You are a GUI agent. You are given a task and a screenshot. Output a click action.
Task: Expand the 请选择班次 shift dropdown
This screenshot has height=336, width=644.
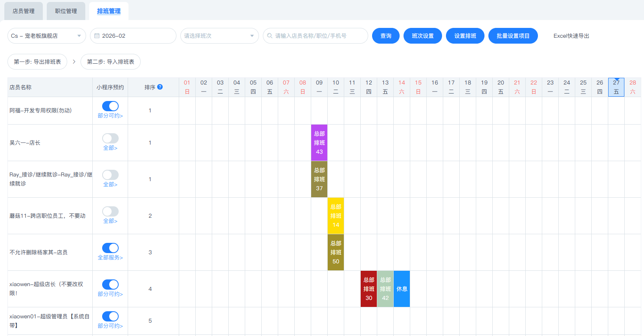tap(219, 36)
